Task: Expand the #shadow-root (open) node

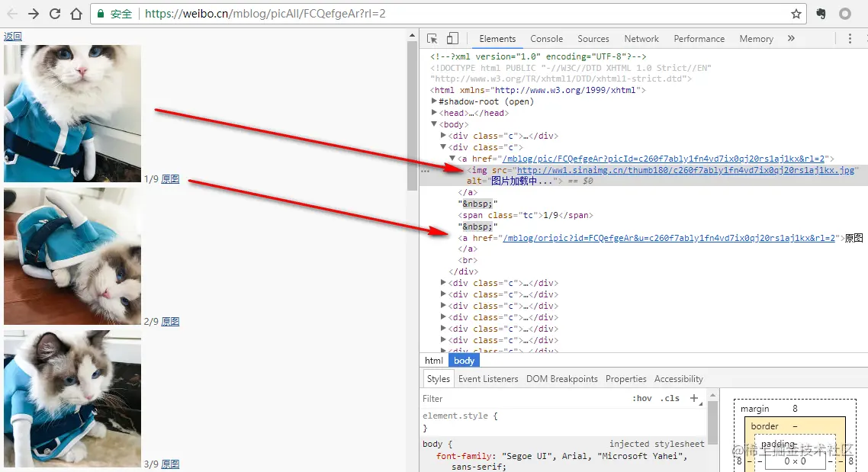Action: 435,101
